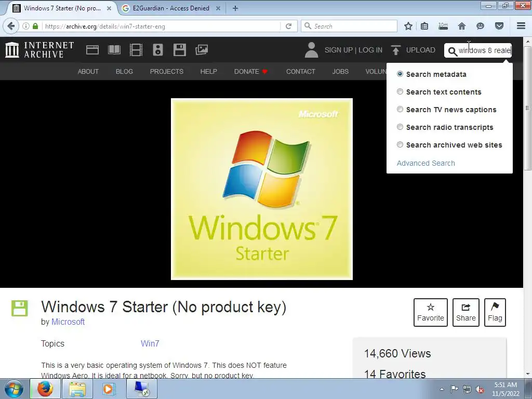This screenshot has height=399, width=532.
Task: Open the Audio speaker icon
Action: [x=158, y=50]
